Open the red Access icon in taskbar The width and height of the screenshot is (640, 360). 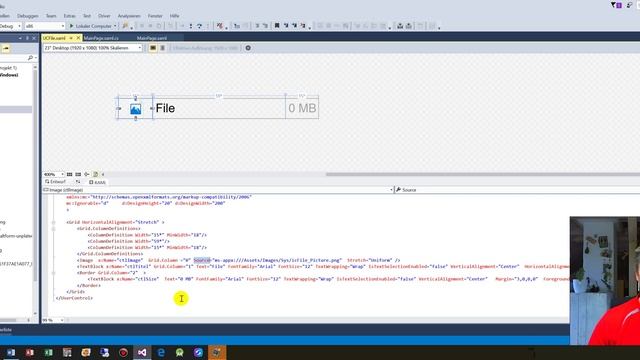[x=30, y=352]
